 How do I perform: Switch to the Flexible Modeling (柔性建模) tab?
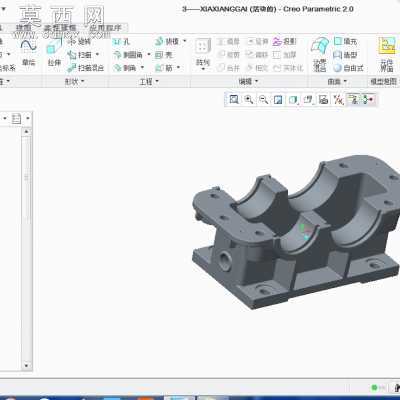(60, 28)
